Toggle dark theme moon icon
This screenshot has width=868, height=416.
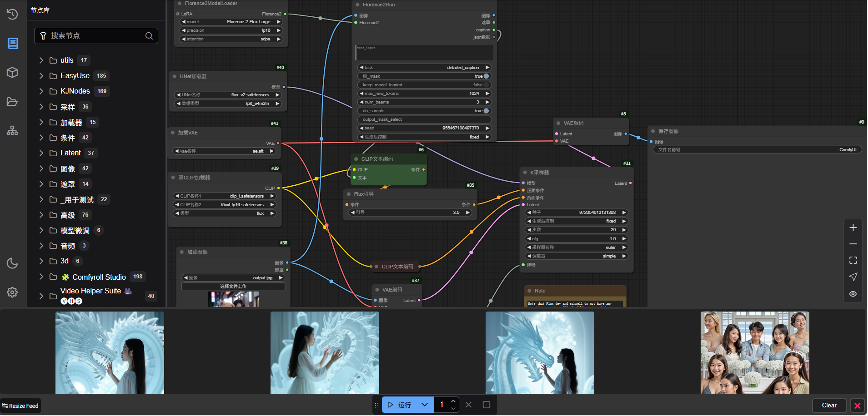(x=12, y=263)
